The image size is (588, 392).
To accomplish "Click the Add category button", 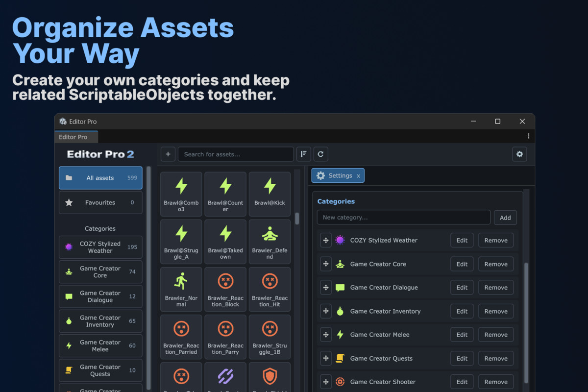I will click(505, 218).
